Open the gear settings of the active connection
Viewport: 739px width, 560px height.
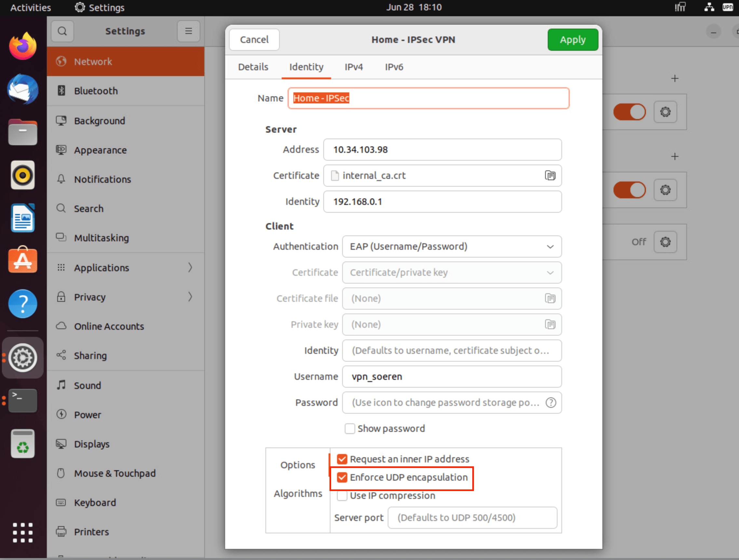tap(665, 112)
